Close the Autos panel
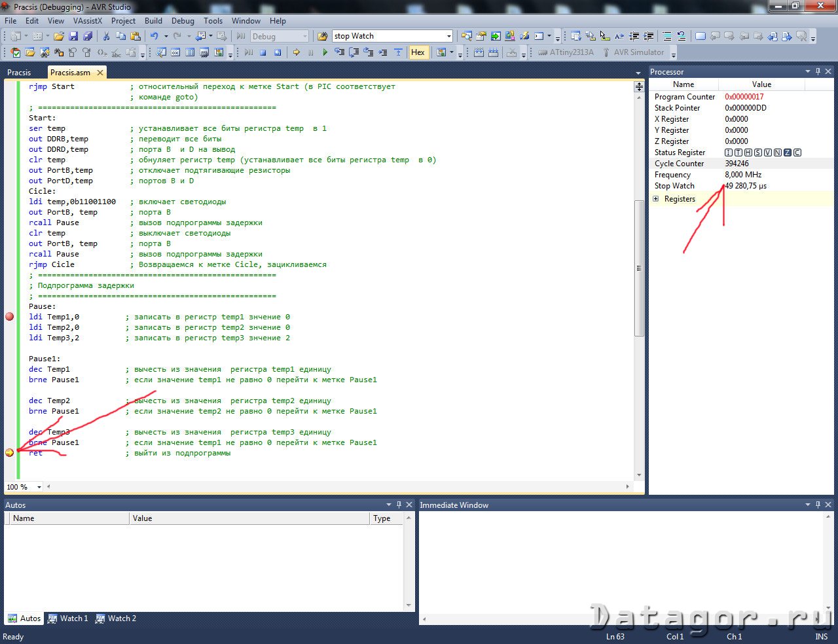 pos(409,505)
